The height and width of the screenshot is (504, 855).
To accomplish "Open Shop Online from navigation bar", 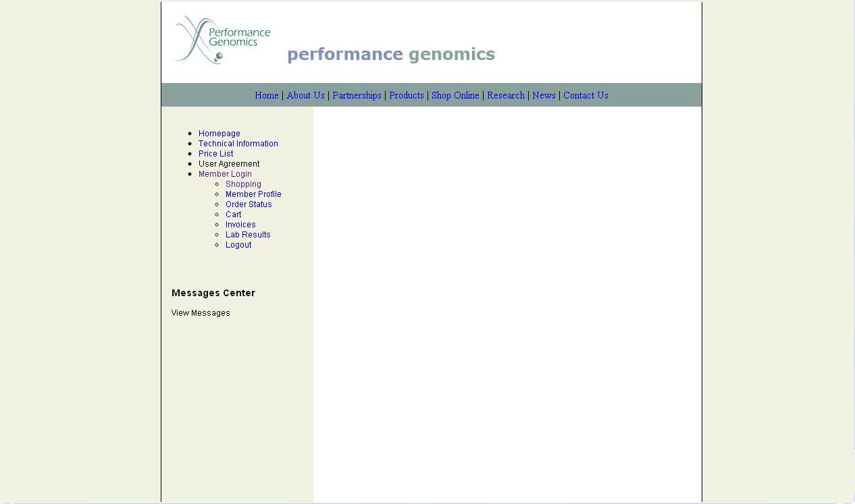I will 455,96.
